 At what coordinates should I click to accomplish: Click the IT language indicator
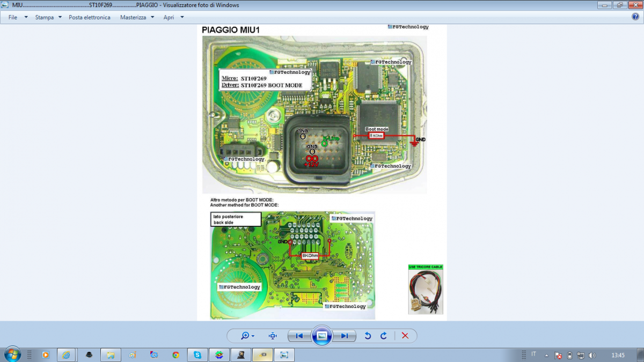pyautogui.click(x=533, y=354)
